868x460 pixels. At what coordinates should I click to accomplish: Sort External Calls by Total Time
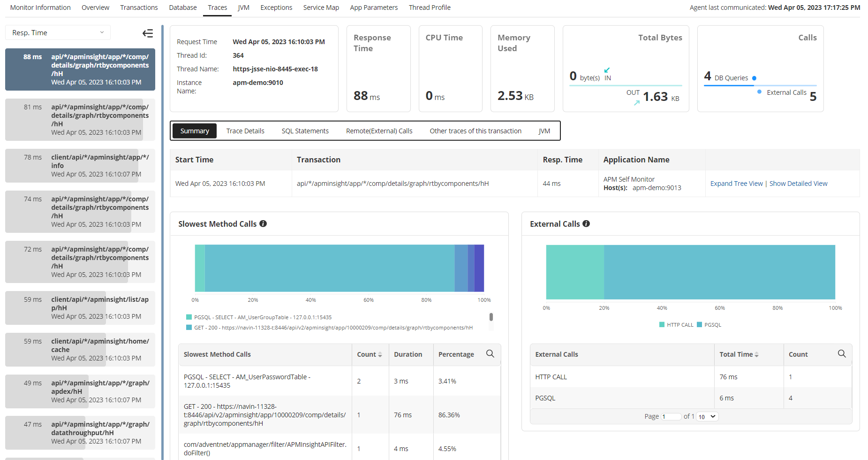pos(739,354)
